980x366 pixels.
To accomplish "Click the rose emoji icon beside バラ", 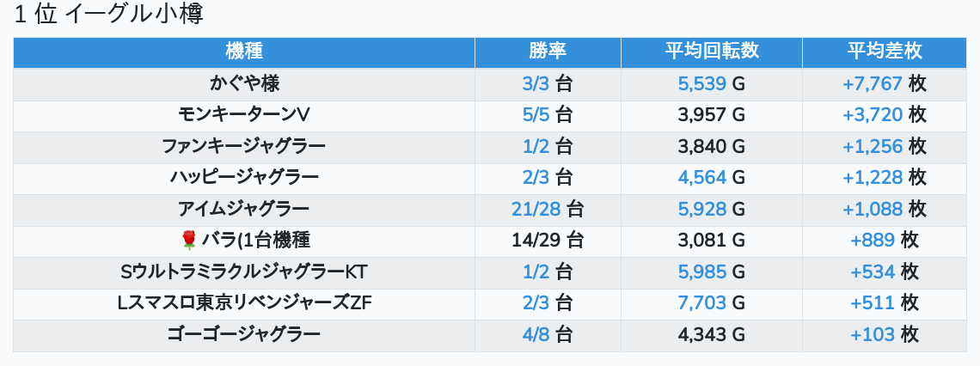I will pos(189,241).
